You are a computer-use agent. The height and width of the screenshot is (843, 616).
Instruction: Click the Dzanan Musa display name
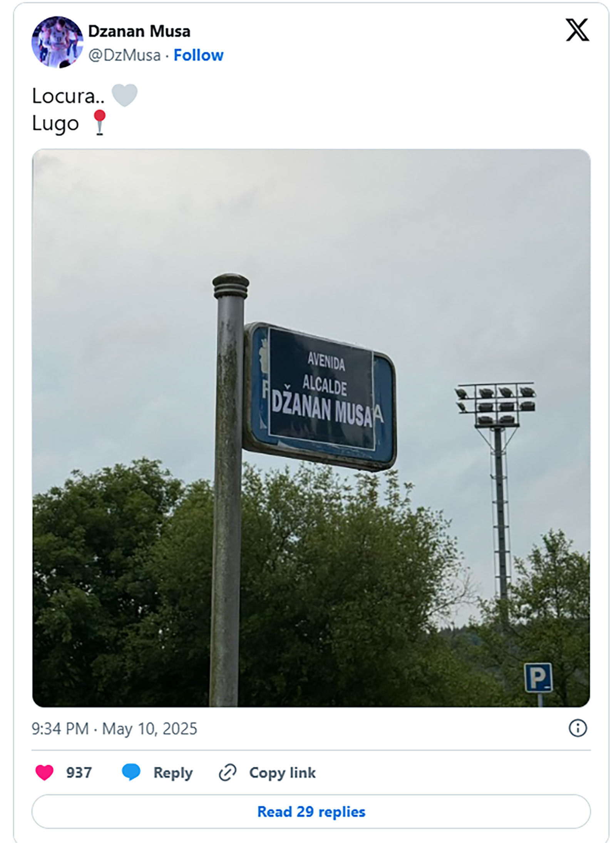(x=139, y=32)
